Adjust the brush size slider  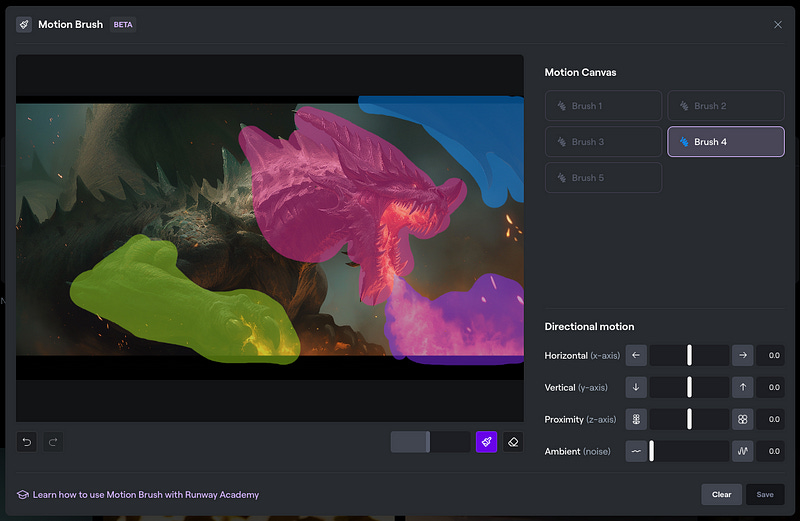pyautogui.click(x=430, y=442)
